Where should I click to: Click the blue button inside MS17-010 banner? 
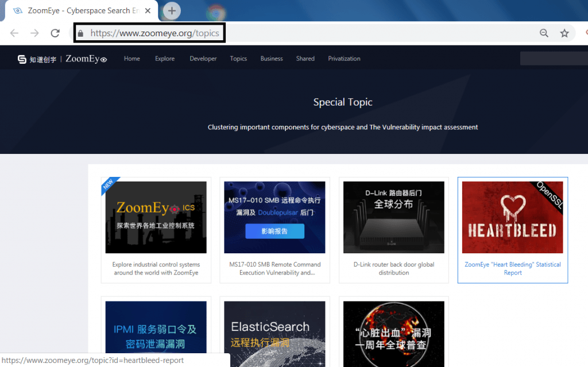click(x=275, y=231)
